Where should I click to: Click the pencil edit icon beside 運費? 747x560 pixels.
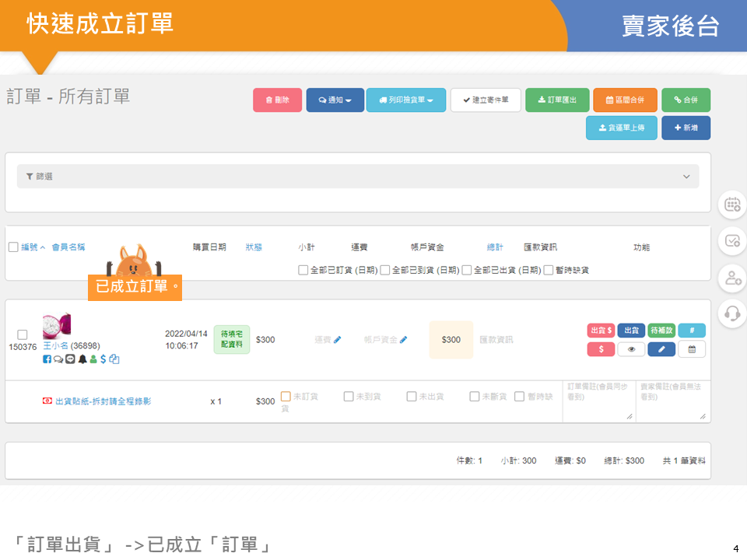pos(338,340)
